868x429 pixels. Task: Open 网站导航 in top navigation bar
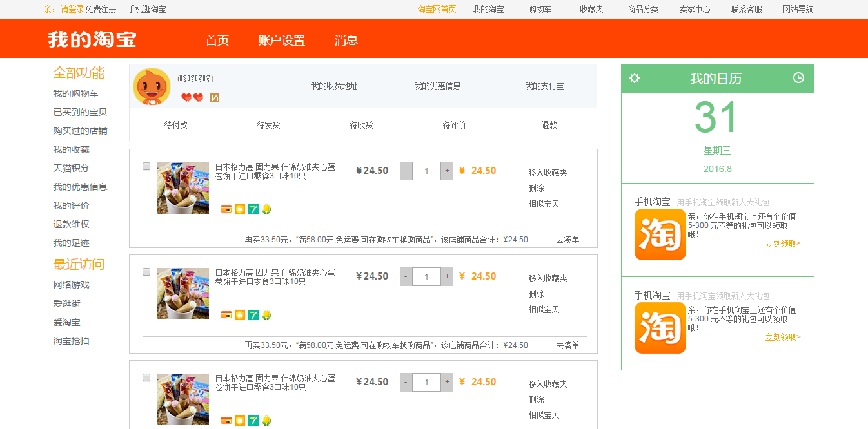[x=798, y=9]
